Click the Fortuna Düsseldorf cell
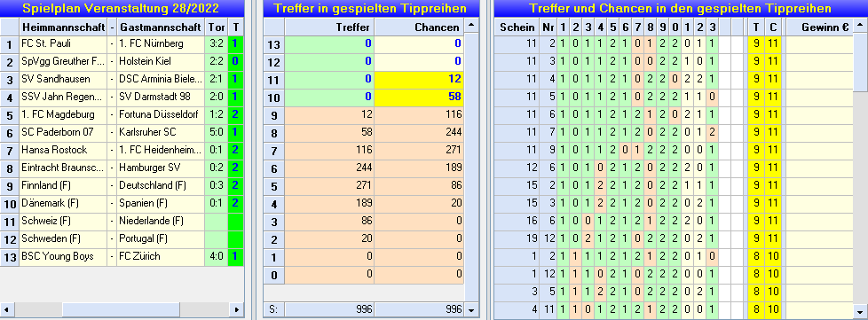Image resolution: width=868 pixels, height=320 pixels. 162,114
